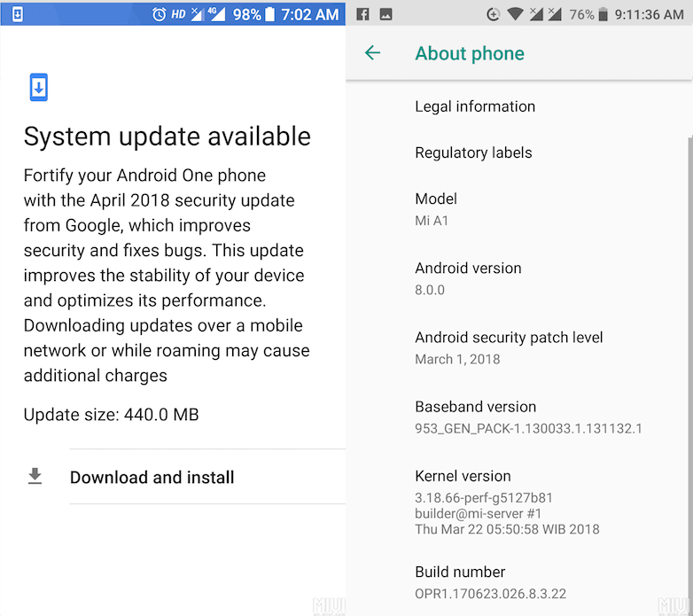Tap the download arrow icon beside Download and install
Image resolution: width=693 pixels, height=616 pixels.
tap(35, 476)
